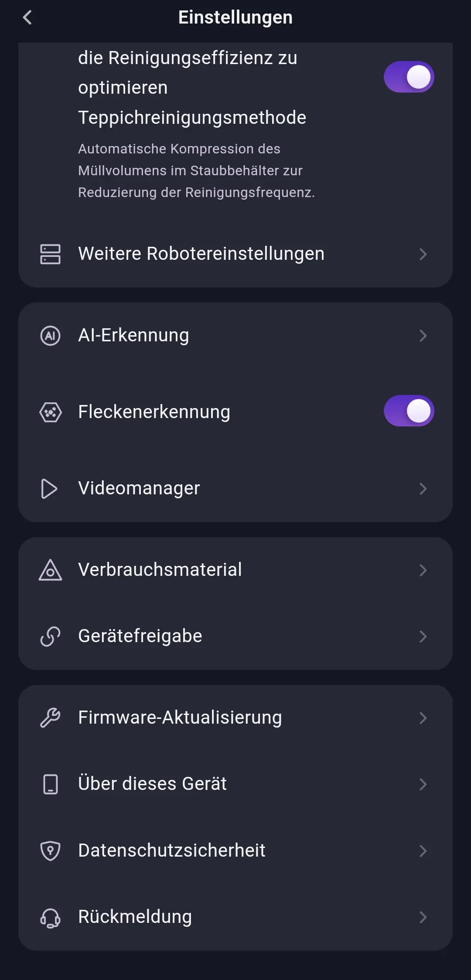Tap the back arrow in the header
The width and height of the screenshot is (471, 980).
(27, 17)
